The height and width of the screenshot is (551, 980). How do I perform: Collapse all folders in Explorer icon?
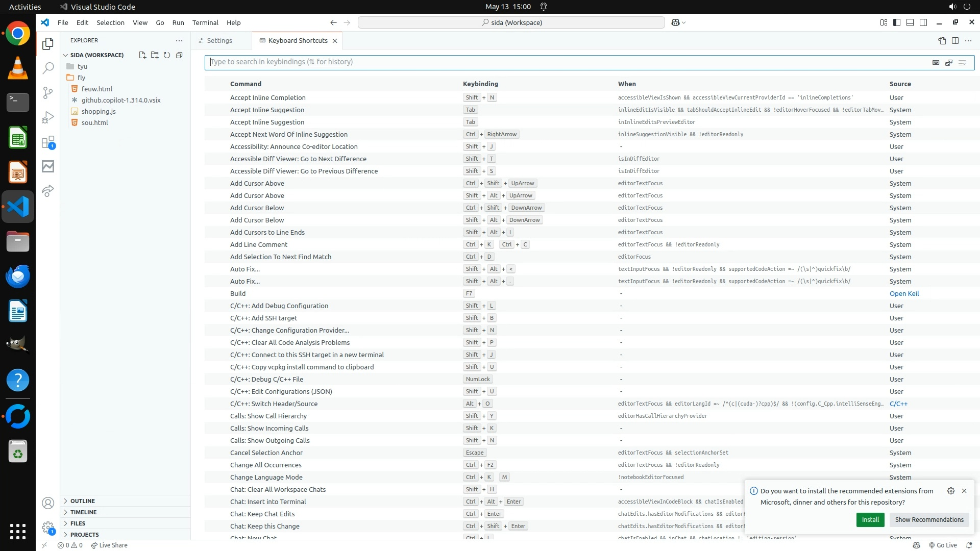tap(179, 55)
